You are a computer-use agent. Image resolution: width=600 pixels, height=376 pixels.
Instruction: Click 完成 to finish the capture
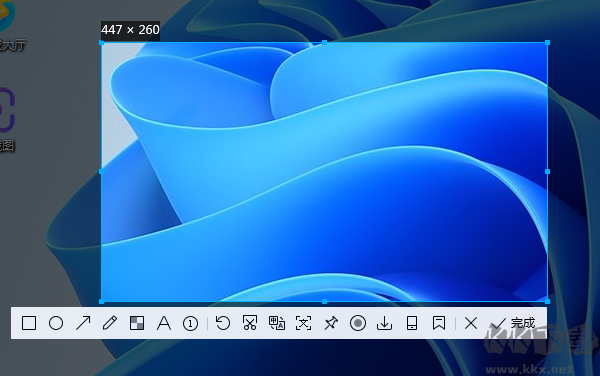[512, 324]
